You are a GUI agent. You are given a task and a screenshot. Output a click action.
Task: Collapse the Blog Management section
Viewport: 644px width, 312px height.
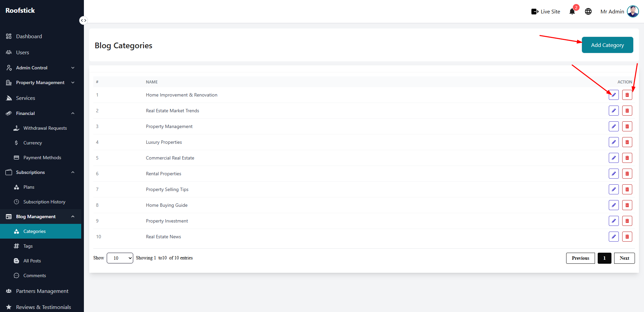click(x=41, y=216)
